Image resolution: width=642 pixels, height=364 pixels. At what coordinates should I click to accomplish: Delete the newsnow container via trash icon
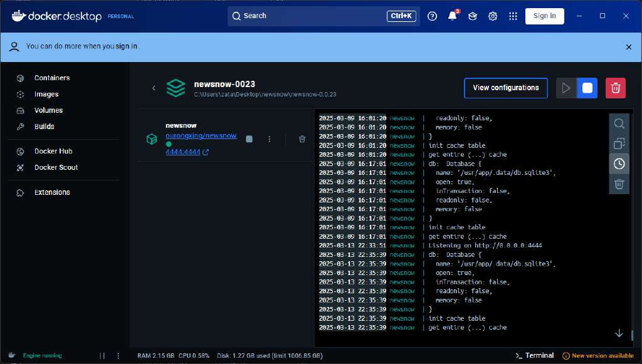[x=302, y=139]
